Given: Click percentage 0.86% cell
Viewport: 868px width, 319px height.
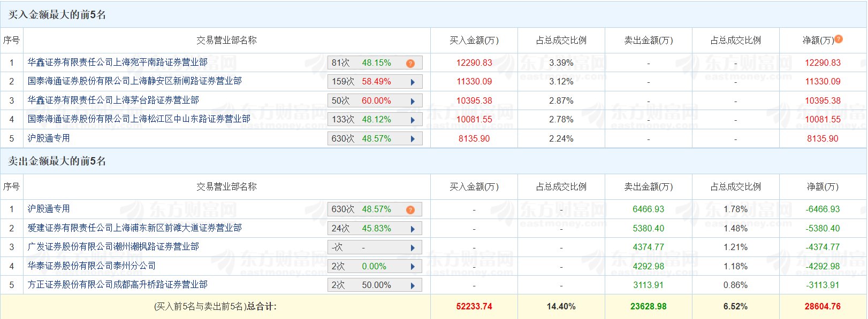Looking at the screenshot, I should point(736,285).
